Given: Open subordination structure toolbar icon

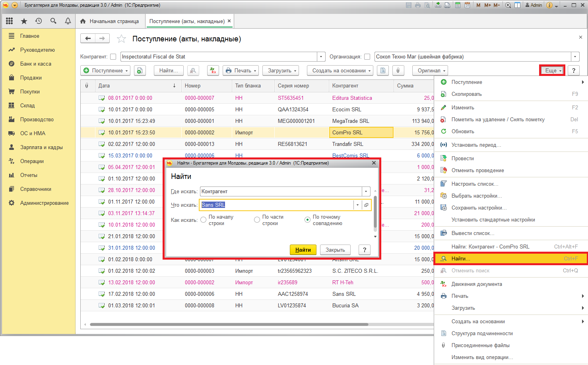Looking at the screenshot, I should pos(383,70).
